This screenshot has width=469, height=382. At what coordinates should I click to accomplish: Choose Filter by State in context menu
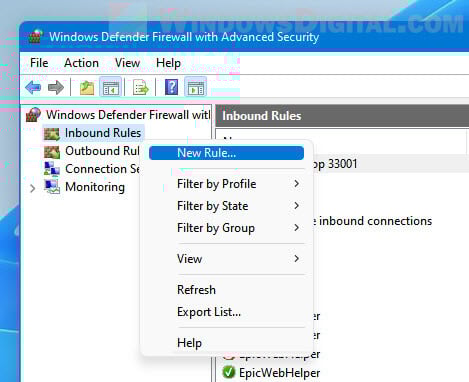[226, 206]
